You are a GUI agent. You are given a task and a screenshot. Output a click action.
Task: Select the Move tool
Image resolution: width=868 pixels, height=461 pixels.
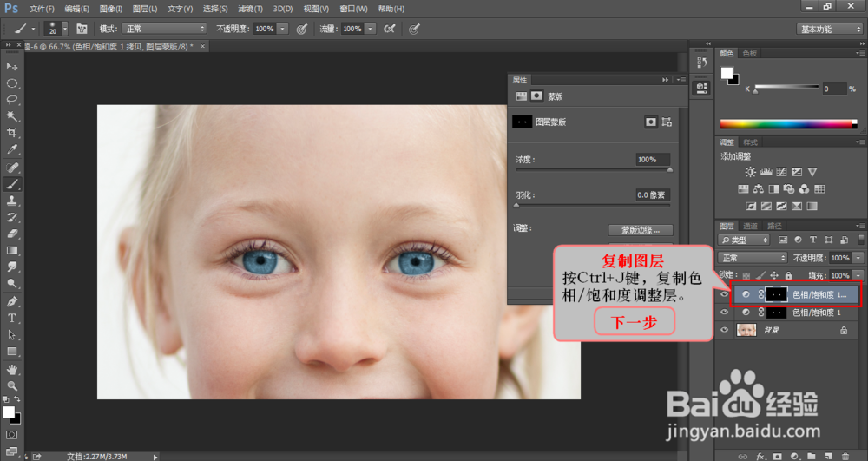click(11, 66)
